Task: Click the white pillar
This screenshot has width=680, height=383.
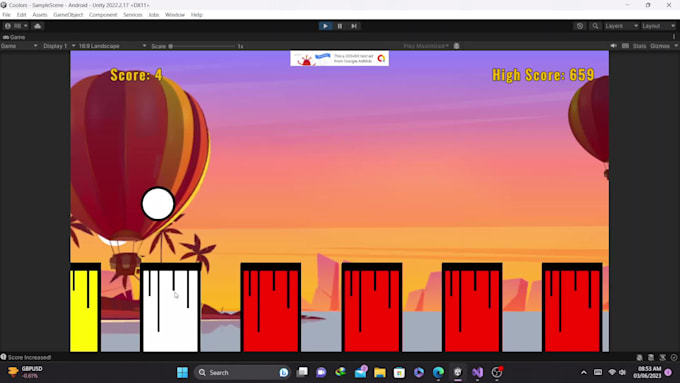Action: tap(170, 308)
